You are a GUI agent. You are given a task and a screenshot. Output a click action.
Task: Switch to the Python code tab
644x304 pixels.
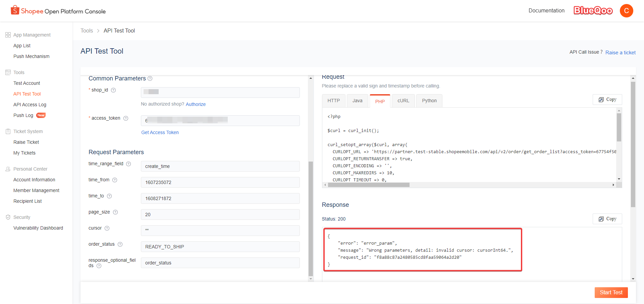pos(429,101)
